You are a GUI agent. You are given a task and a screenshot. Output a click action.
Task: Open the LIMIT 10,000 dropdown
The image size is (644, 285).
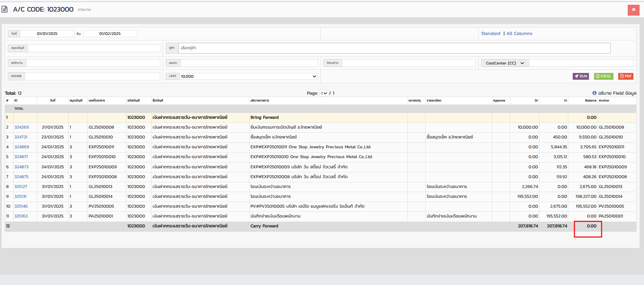(249, 76)
